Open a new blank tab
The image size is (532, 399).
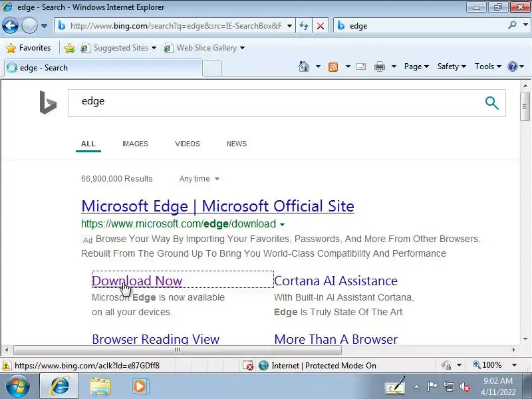[x=212, y=68]
